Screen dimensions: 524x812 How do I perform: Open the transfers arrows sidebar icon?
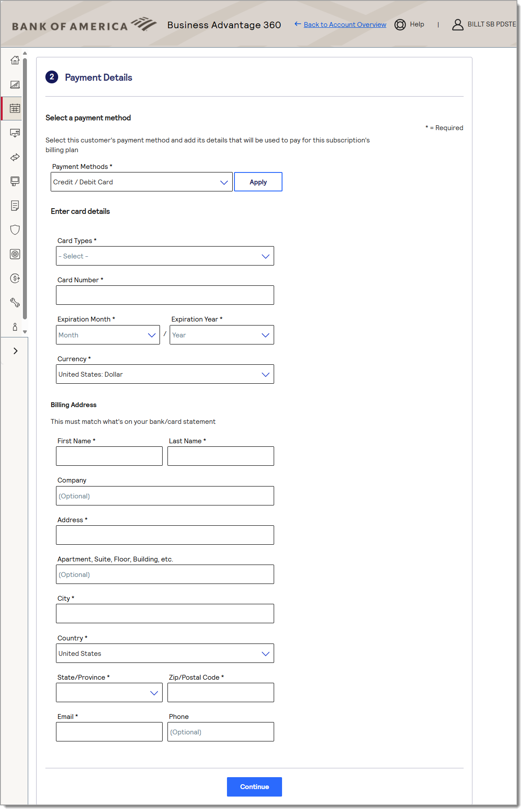tap(15, 157)
